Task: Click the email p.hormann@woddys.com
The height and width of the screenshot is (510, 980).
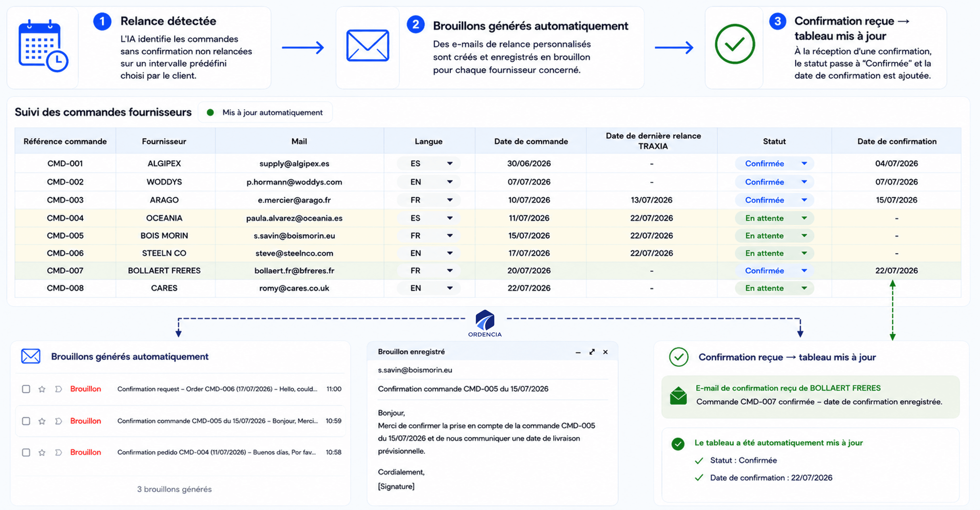Action: (x=294, y=182)
